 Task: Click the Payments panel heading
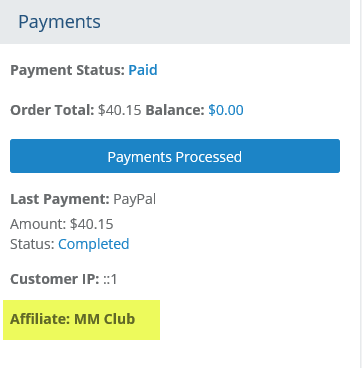(x=59, y=22)
